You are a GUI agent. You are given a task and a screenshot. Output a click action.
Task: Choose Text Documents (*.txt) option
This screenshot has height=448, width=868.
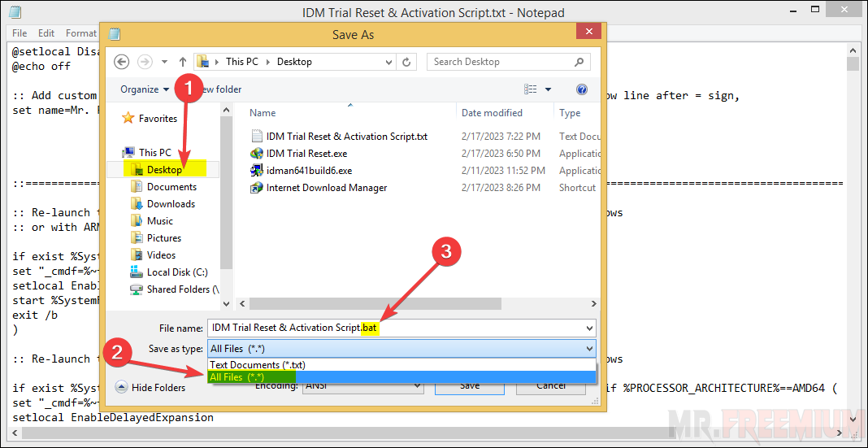[401, 365]
